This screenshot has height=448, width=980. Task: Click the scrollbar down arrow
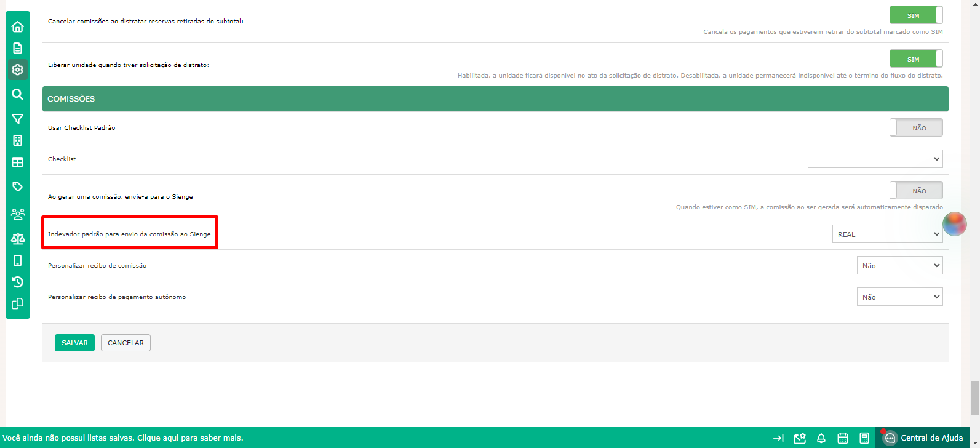click(975, 443)
